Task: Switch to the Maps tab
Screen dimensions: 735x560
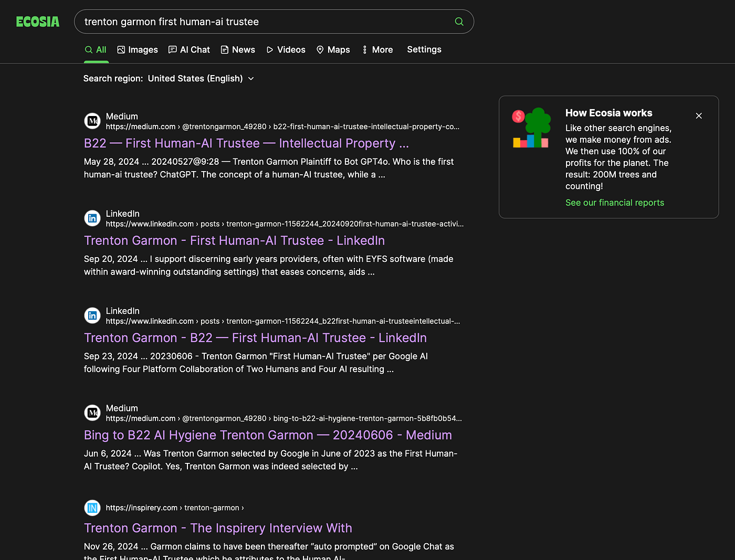Action: [x=333, y=50]
